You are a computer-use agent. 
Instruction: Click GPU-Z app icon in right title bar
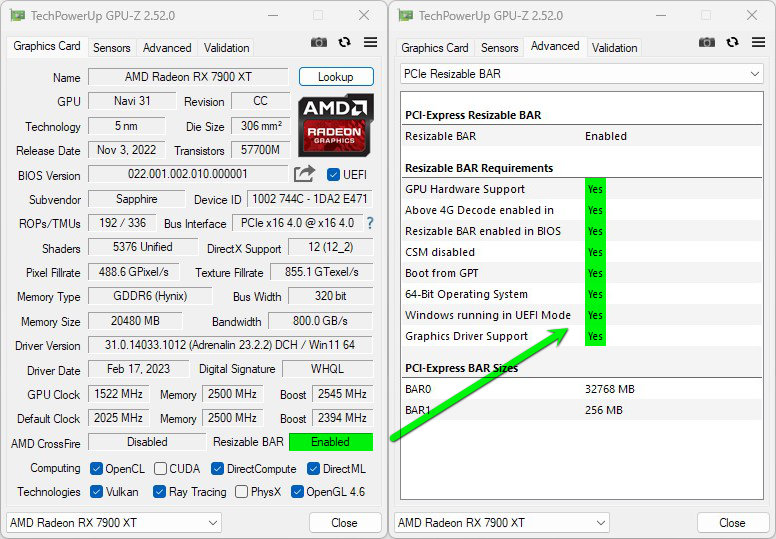coord(405,16)
